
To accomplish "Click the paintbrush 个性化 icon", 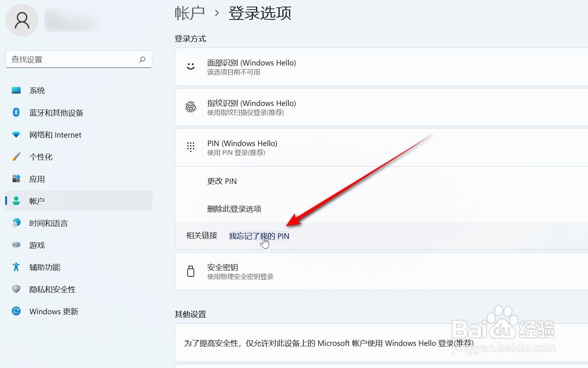I will click(16, 157).
